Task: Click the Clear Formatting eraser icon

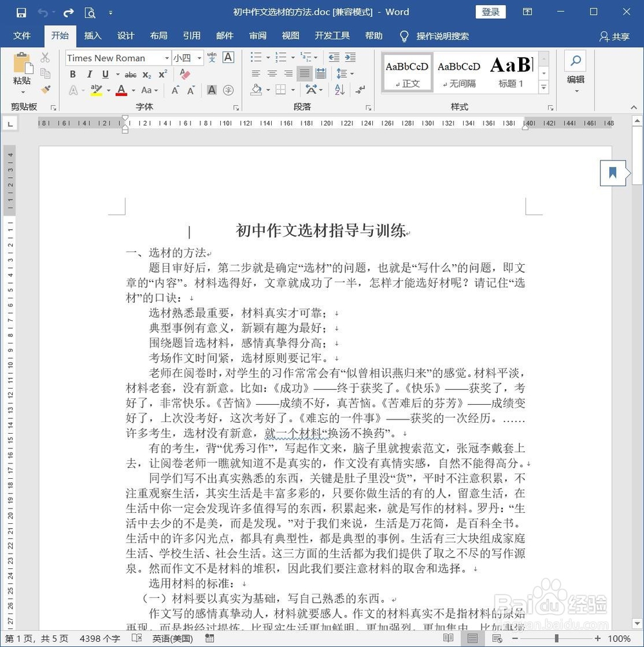Action: (x=185, y=74)
